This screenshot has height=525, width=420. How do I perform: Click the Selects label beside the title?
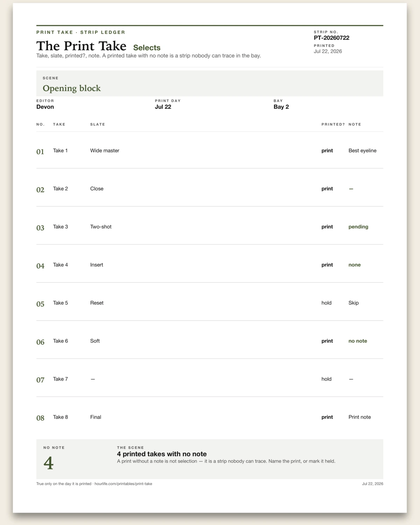(147, 48)
